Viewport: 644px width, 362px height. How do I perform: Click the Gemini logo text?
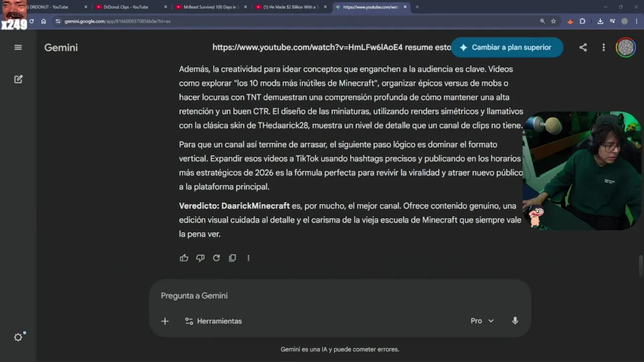click(x=61, y=47)
